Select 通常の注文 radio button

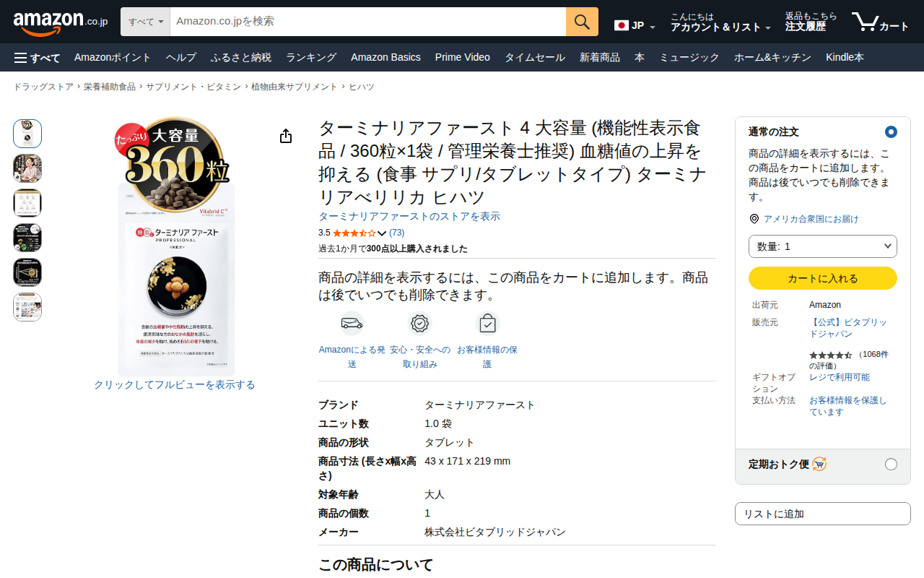[x=891, y=132]
